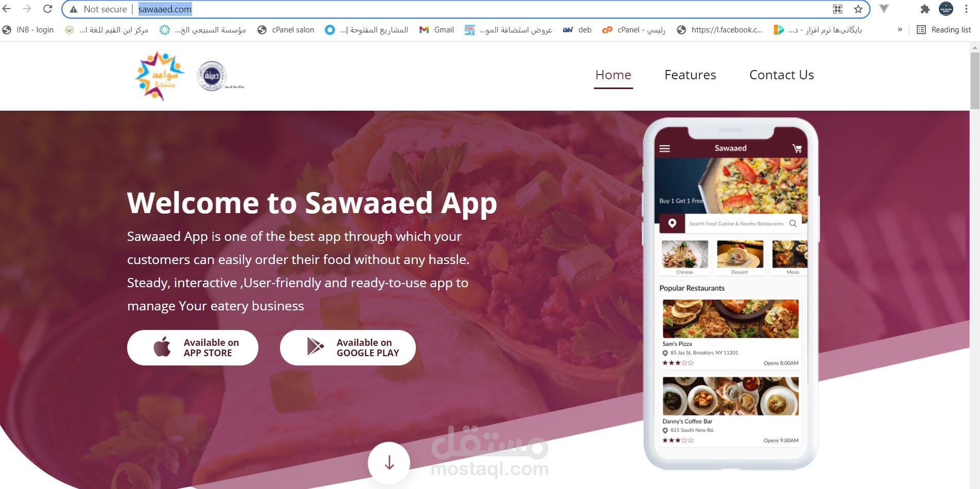Click the browser back arrow
This screenshot has height=489, width=980.
[x=7, y=9]
